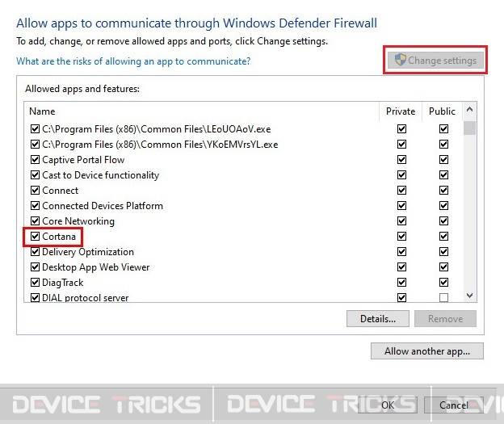Click the list scroll up arrow
The image size is (504, 424).
pos(469,110)
